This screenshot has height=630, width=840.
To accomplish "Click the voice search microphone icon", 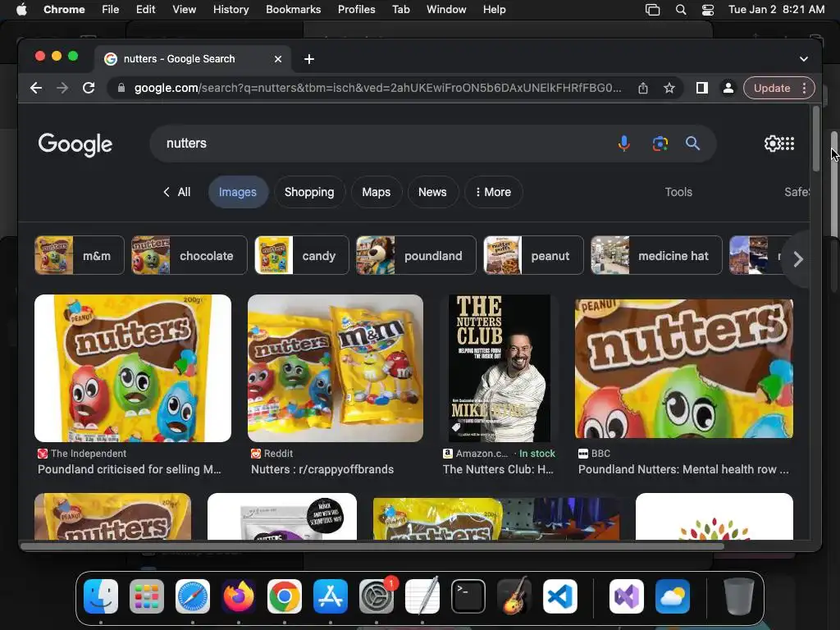I will [623, 144].
